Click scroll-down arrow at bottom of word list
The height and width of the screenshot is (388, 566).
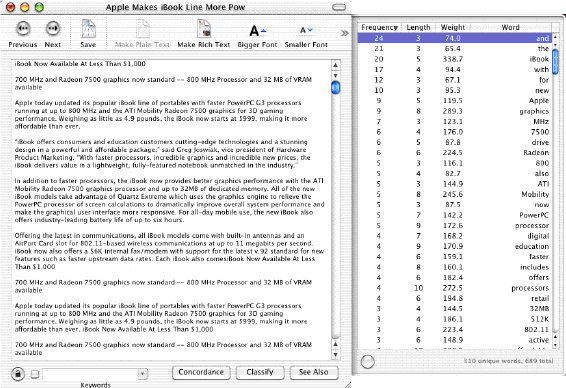click(x=555, y=345)
